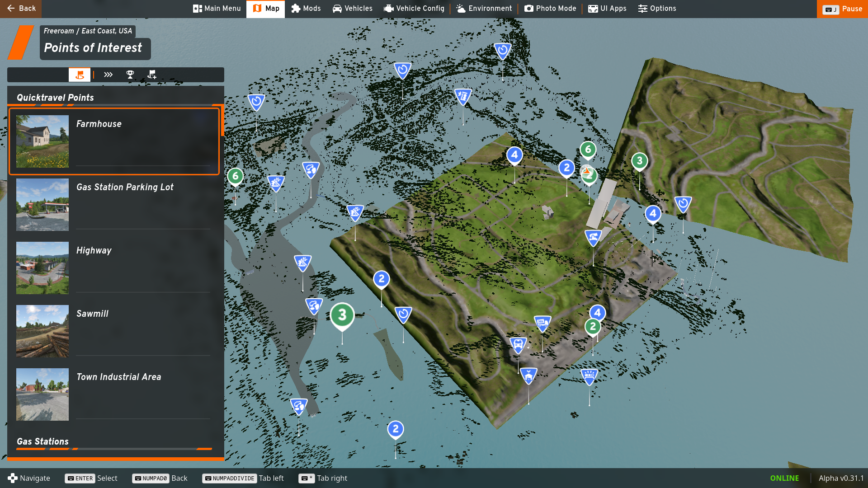The image size is (868, 488).
Task: Select the trophy filter icon
Action: (x=130, y=75)
